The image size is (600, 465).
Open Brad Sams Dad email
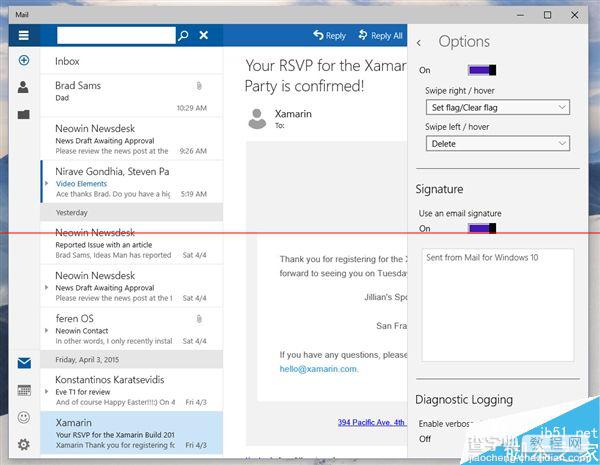pos(132,96)
